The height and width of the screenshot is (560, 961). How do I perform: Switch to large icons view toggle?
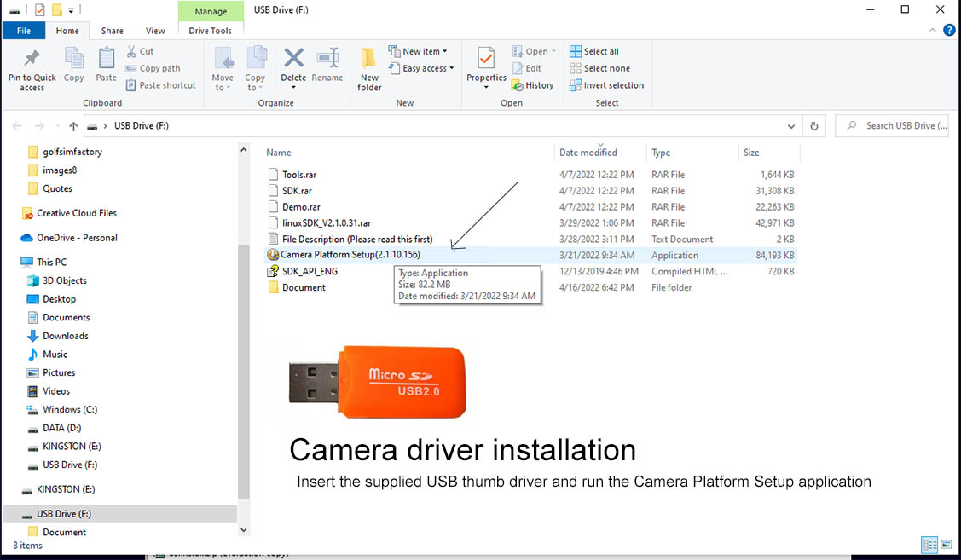(947, 545)
